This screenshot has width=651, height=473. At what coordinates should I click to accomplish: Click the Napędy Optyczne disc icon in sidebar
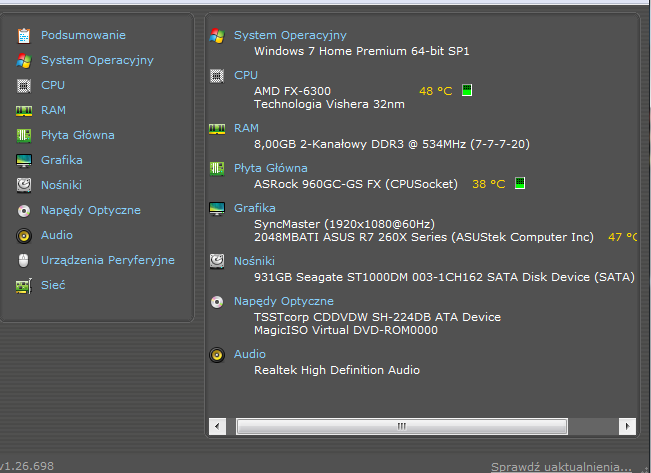pyautogui.click(x=24, y=211)
